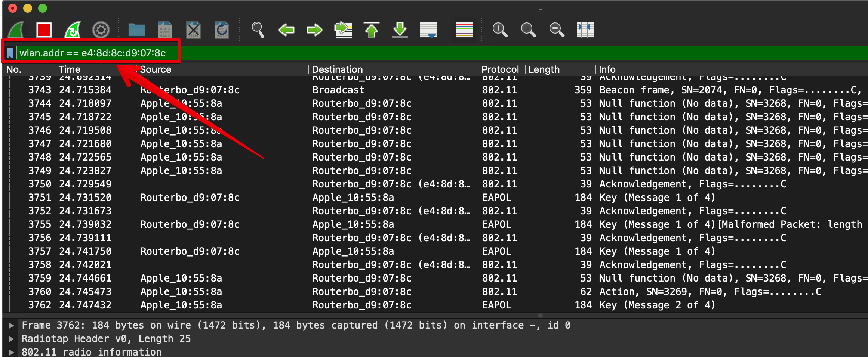Image resolution: width=868 pixels, height=357 pixels.
Task: Open capture options gear
Action: tap(101, 30)
